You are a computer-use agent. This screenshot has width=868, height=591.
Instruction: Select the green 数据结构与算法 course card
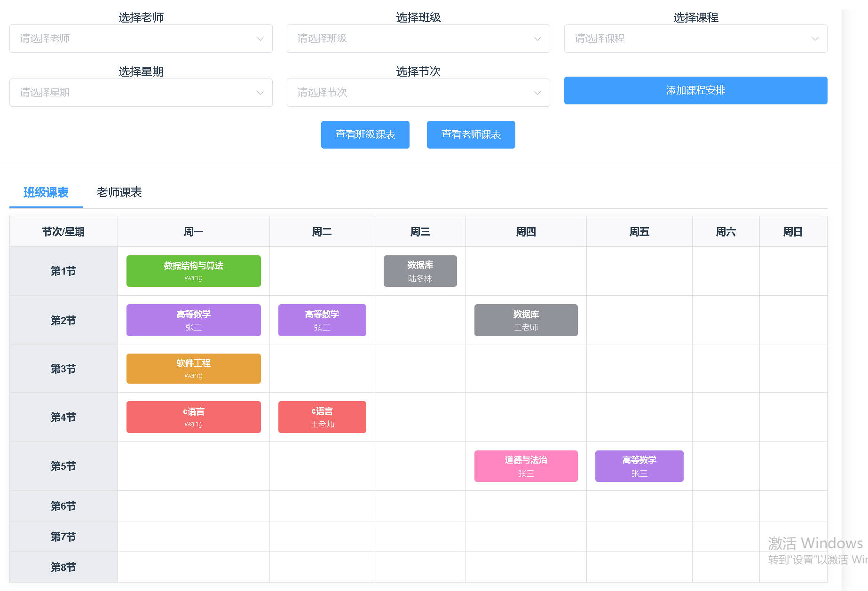(x=193, y=271)
